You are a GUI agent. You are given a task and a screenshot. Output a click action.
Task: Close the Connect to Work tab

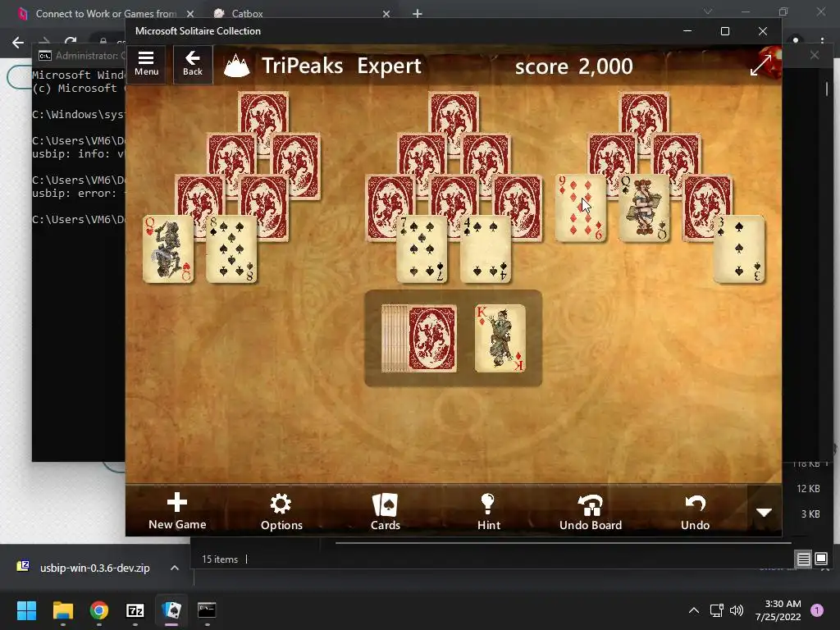pyautogui.click(x=189, y=13)
